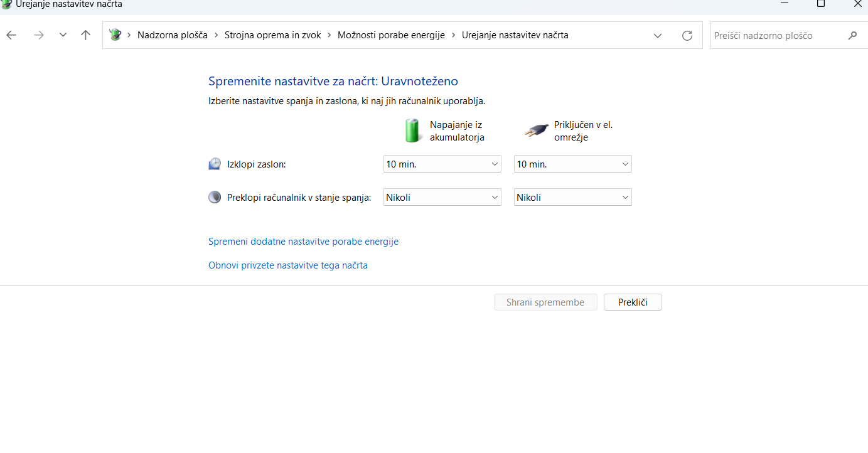Close the window
The image size is (868, 453).
coord(857,4)
